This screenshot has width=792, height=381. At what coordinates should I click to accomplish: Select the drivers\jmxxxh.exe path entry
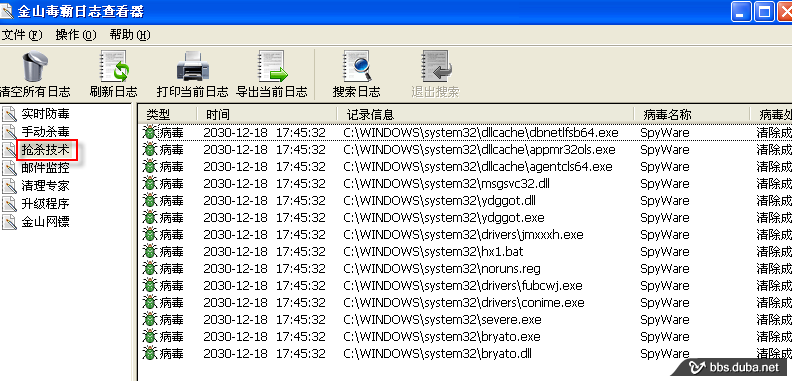[x=463, y=234]
